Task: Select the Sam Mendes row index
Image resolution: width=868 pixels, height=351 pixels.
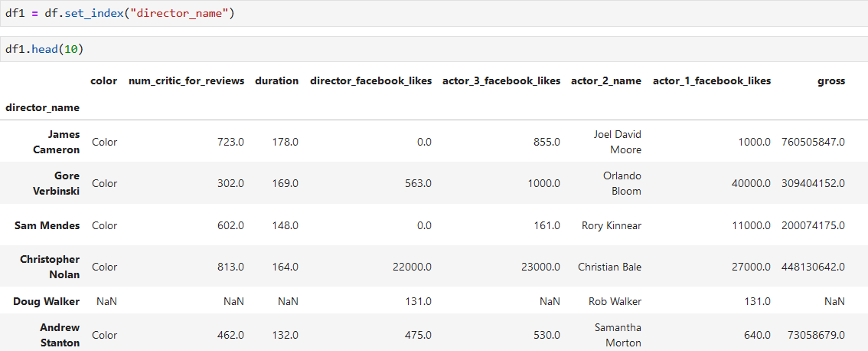Action: 48,225
